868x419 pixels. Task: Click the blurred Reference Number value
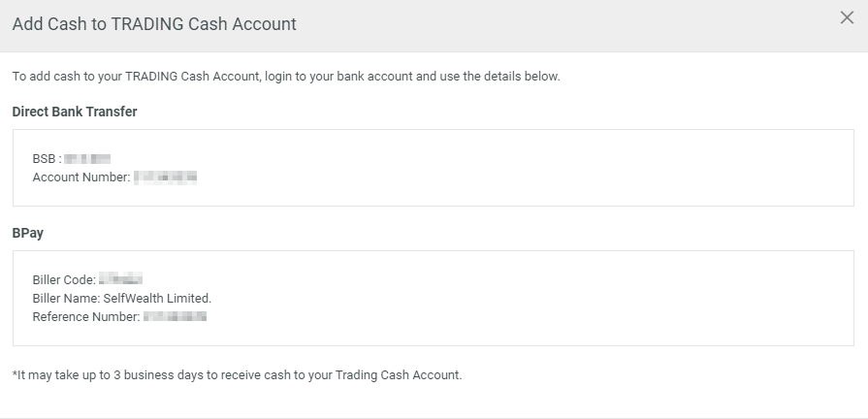click(x=175, y=316)
